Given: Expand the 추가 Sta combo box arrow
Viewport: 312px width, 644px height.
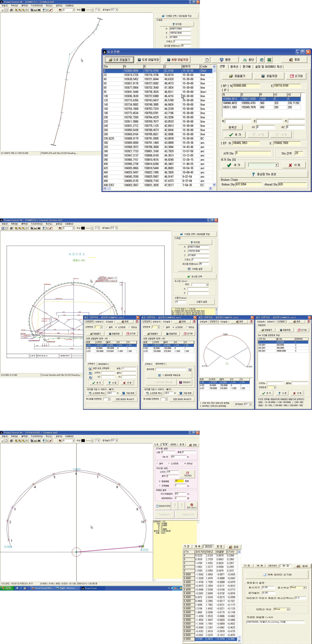Looking at the screenshot, I should [x=276, y=165].
